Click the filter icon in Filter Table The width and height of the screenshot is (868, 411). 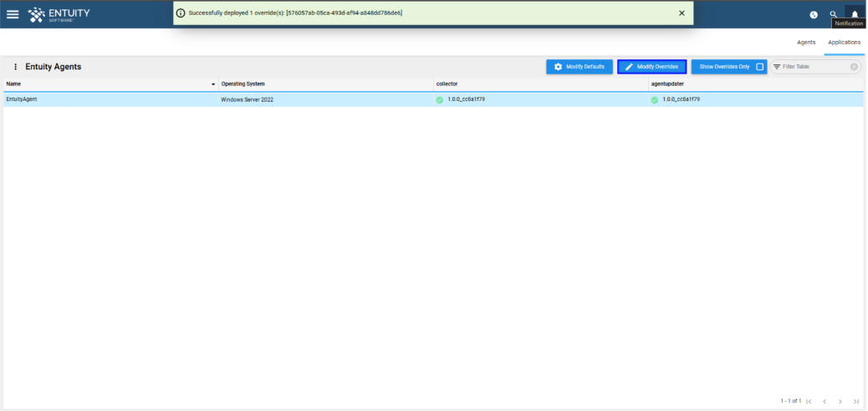point(777,67)
